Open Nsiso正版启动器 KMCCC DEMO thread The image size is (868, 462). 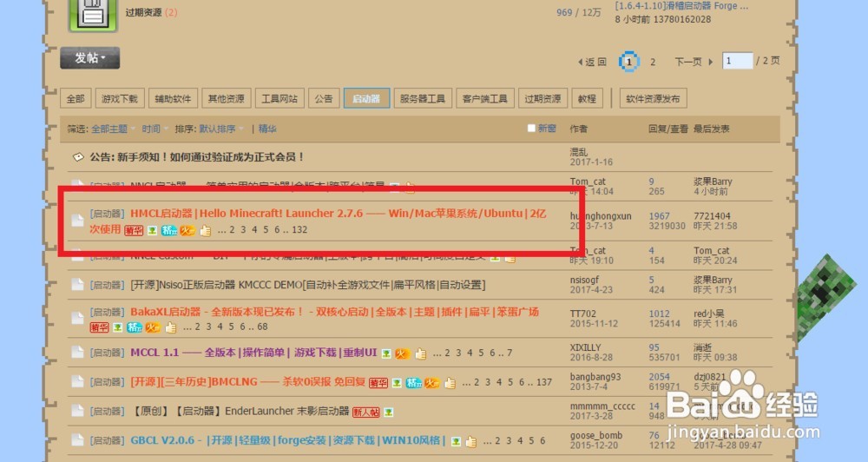click(308, 286)
